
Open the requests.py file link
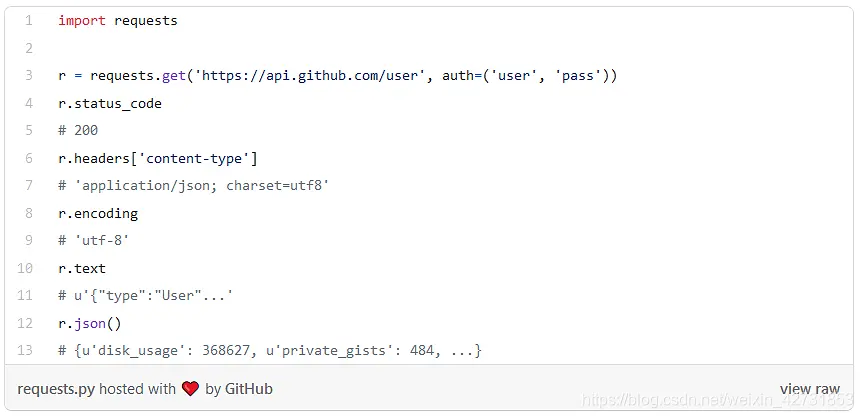(56, 389)
